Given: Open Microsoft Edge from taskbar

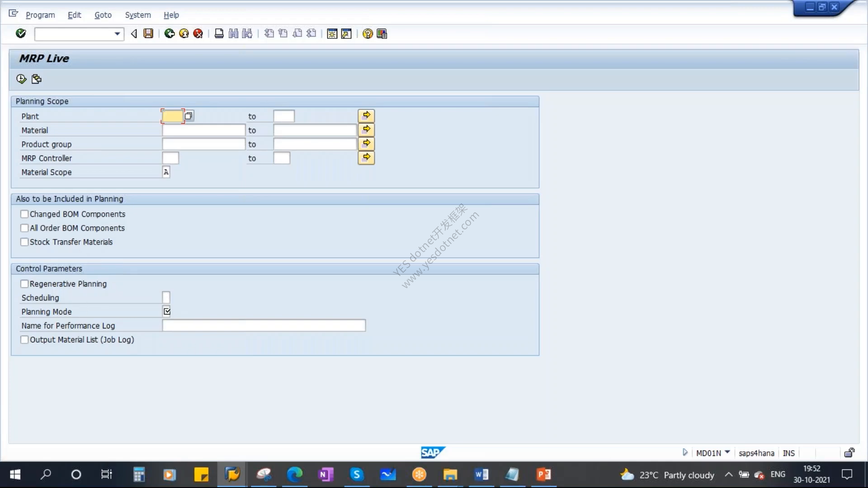Looking at the screenshot, I should [294, 474].
